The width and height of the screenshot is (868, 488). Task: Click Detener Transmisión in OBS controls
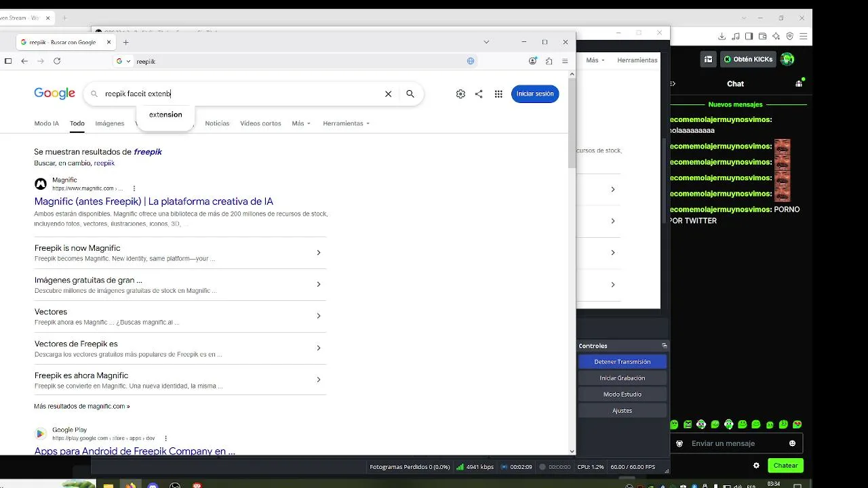[x=623, y=362]
